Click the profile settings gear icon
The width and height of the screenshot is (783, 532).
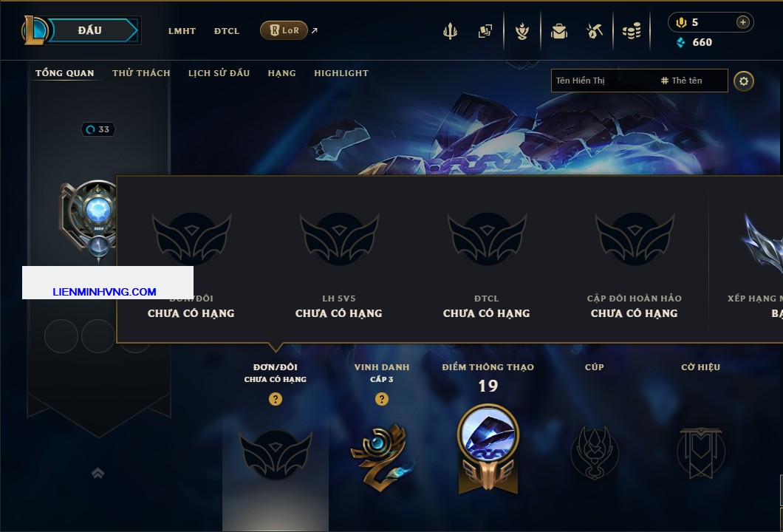744,81
